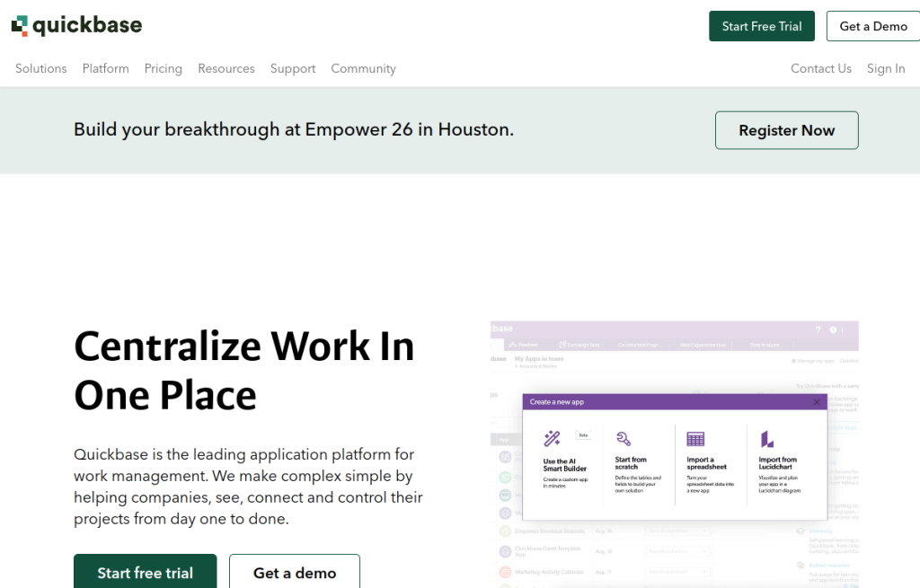Close the Create a new app dialog
This screenshot has width=920, height=588.
point(816,402)
